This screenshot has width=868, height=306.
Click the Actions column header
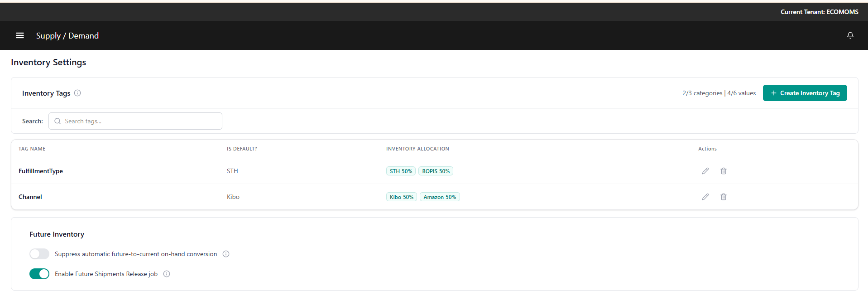point(707,149)
